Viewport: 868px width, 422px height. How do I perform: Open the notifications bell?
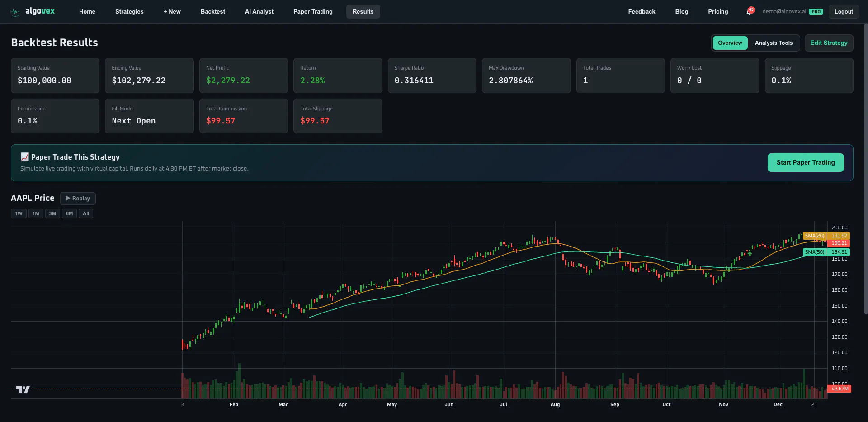[x=749, y=12]
